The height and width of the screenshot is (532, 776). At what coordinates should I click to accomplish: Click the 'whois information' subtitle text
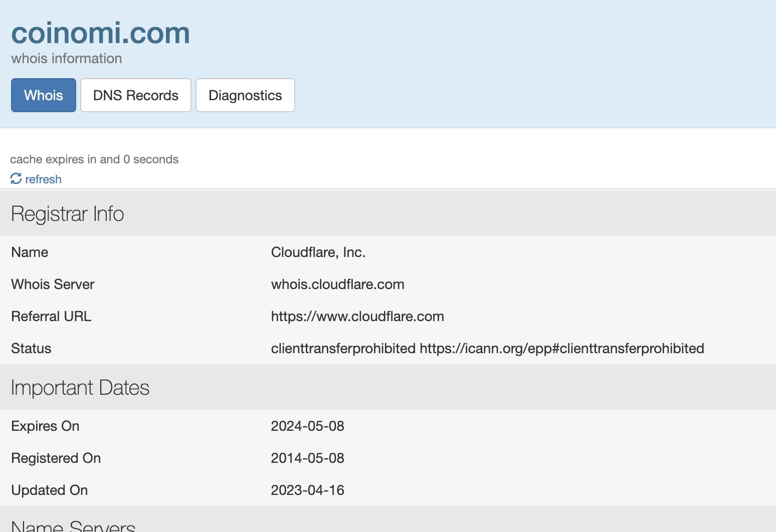tap(67, 59)
